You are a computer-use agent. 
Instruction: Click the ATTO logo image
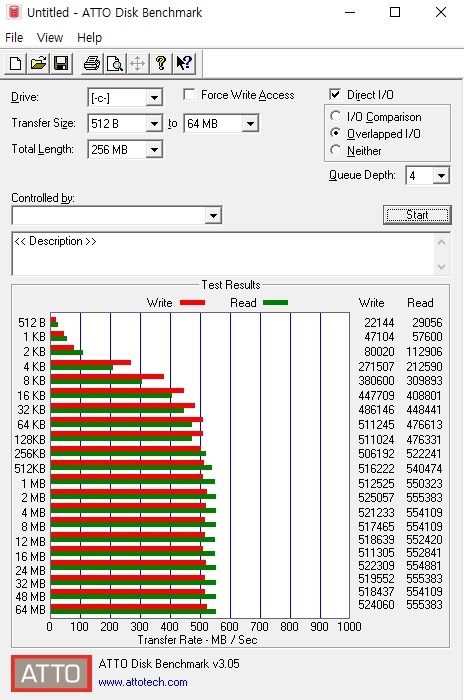[51, 673]
